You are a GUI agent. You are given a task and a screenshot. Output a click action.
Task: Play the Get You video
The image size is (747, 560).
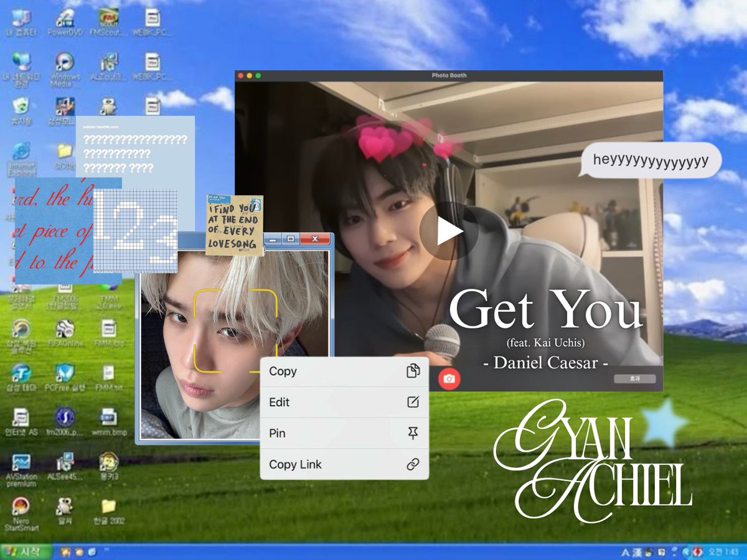coord(449,231)
